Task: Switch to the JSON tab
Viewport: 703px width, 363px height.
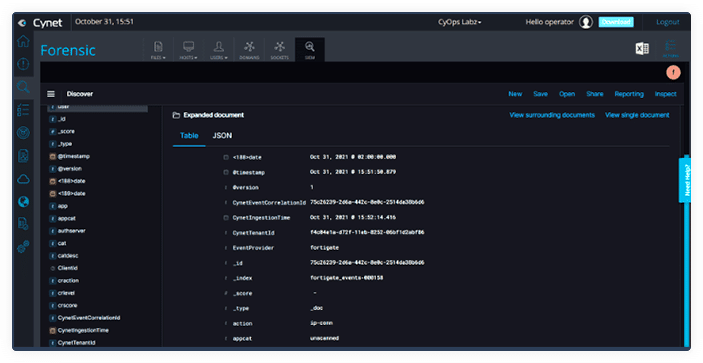Action: [x=222, y=135]
